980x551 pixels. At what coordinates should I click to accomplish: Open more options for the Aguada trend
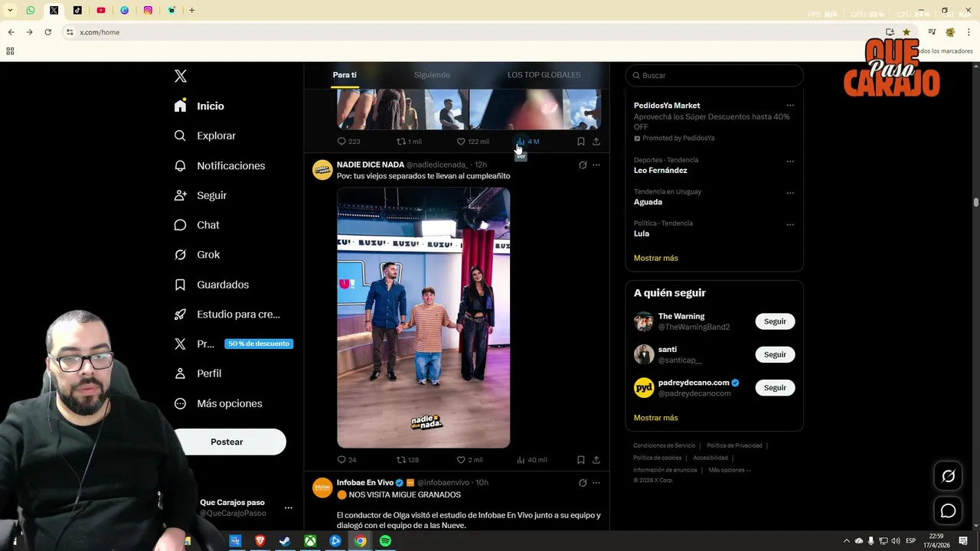tap(790, 193)
